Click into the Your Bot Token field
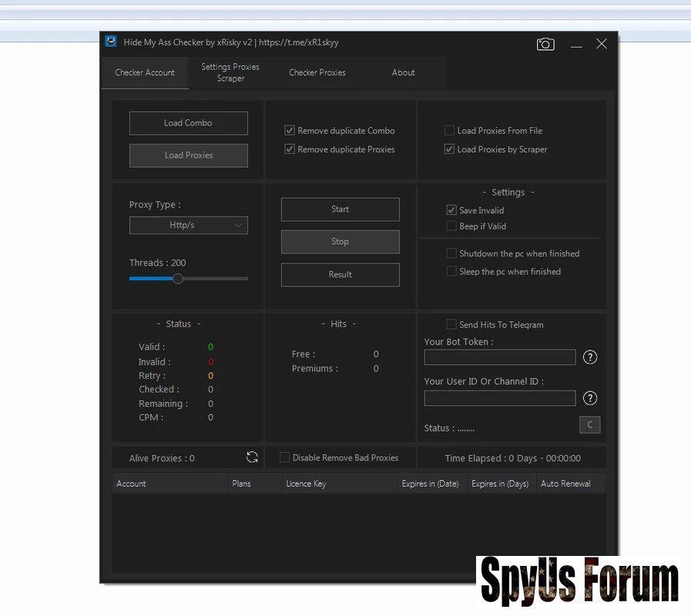 (499, 357)
